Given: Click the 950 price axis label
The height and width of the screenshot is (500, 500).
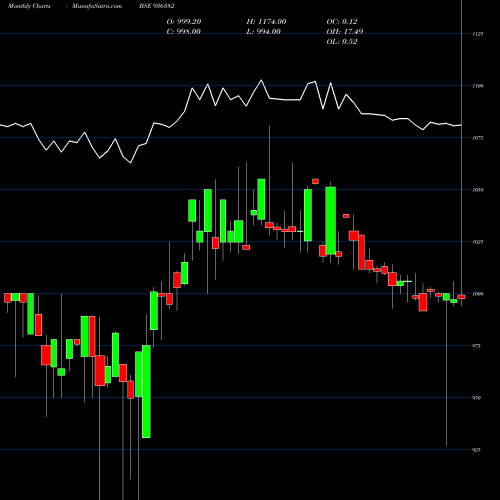Looking at the screenshot, I should click(476, 398).
